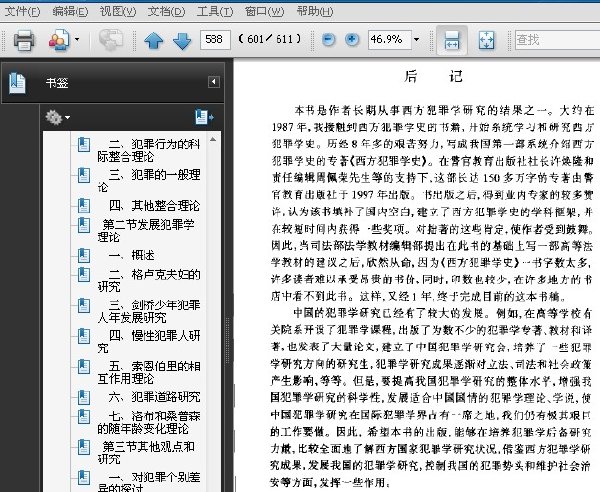The image size is (600, 492).
Task: Click the fit one full page icon
Action: coord(486,40)
